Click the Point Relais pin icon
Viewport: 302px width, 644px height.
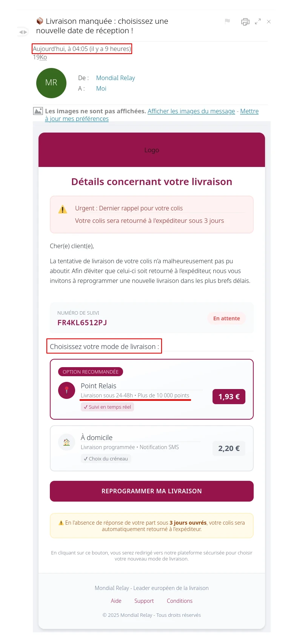click(x=67, y=390)
